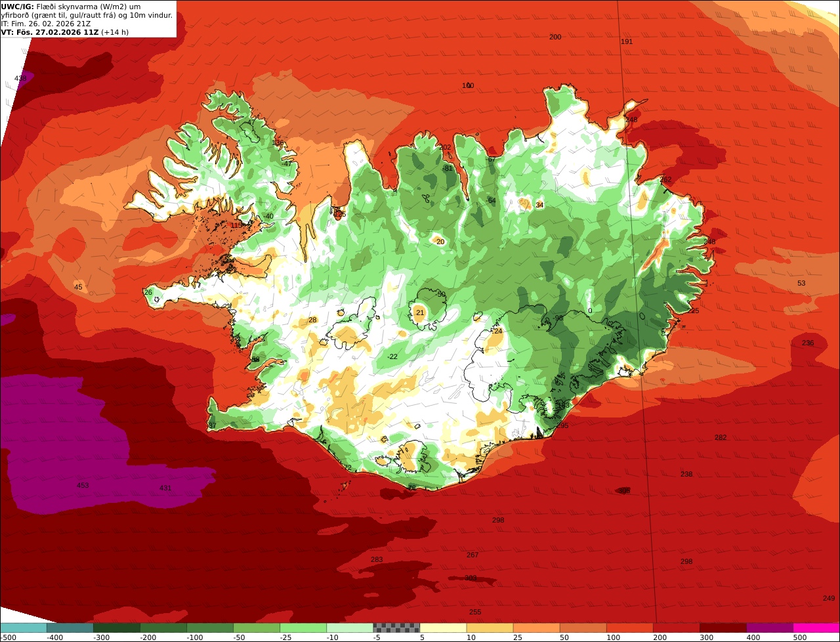Choose the darkest green swatch between -300 and -200
Screen dimensions: 840x642
tap(117, 628)
